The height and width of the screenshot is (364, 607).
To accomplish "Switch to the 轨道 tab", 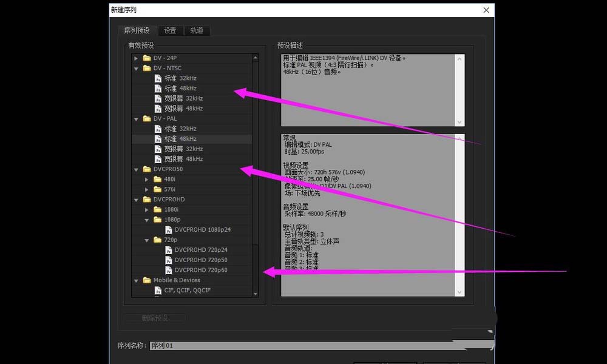I will (197, 30).
